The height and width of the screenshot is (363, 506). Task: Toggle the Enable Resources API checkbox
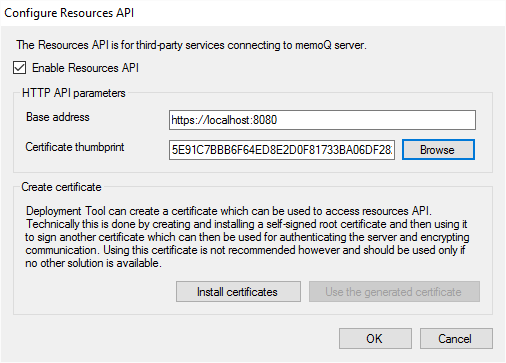[x=19, y=68]
